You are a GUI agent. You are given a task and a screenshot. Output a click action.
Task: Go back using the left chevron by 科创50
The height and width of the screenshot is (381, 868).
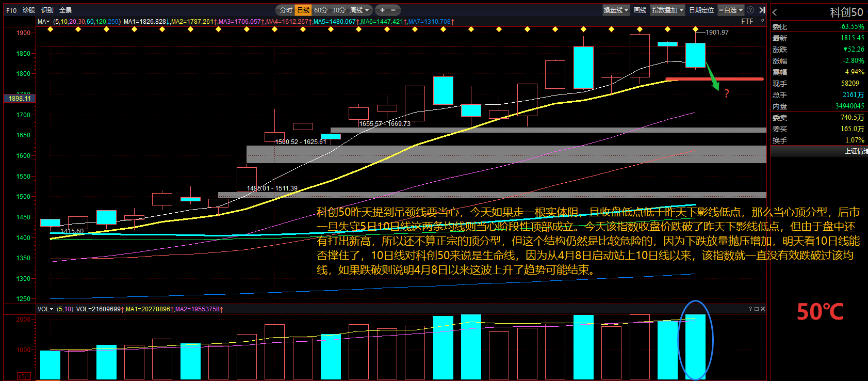point(775,12)
